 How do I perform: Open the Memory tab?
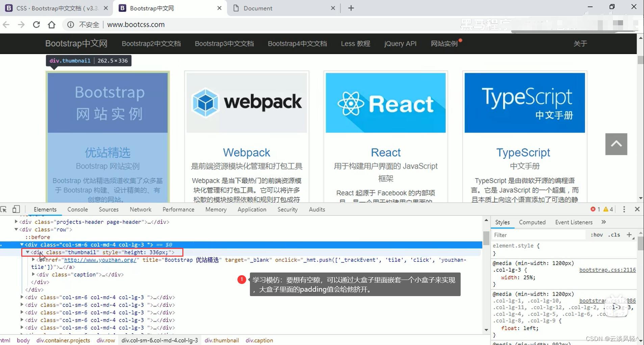pyautogui.click(x=216, y=209)
